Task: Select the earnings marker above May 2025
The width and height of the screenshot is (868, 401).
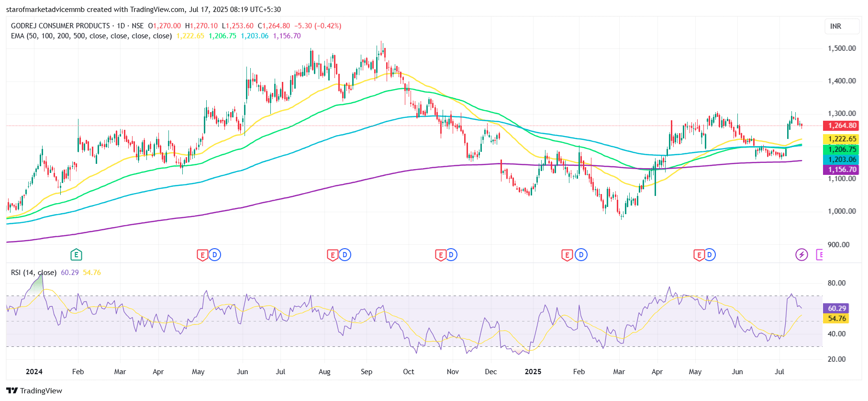Action: coord(699,255)
